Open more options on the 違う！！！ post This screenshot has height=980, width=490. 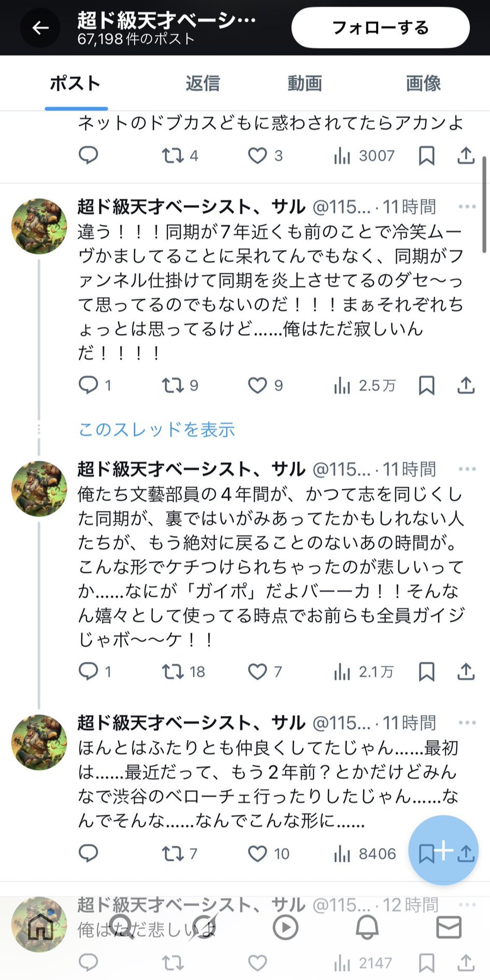(x=467, y=207)
